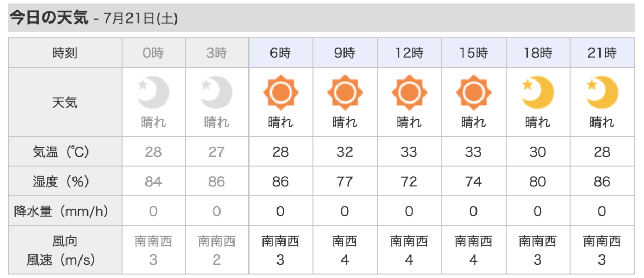This screenshot has height=278, width=644.
Task: Click the sun icon for 15時
Action: pyautogui.click(x=473, y=93)
